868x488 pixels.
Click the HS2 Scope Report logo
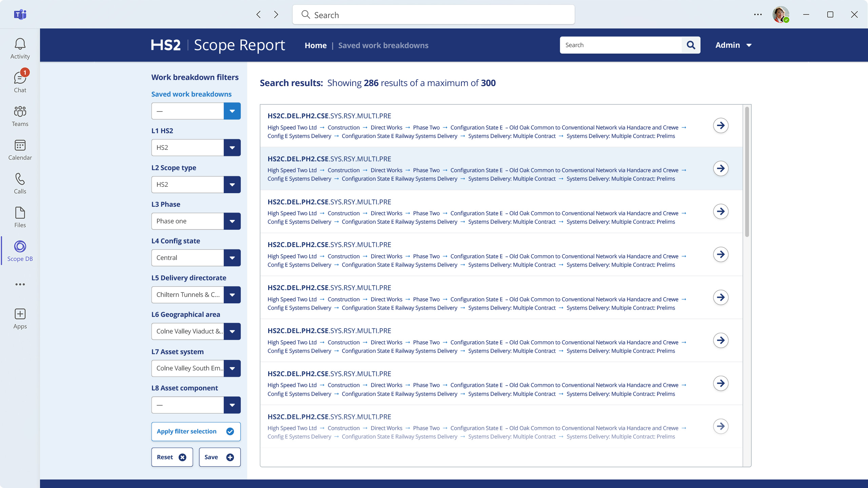pos(218,45)
